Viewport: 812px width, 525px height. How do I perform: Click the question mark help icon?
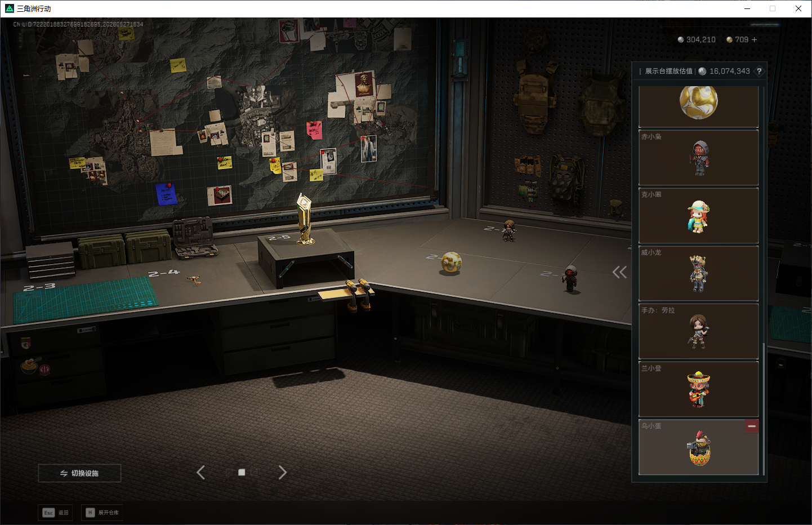tap(759, 71)
